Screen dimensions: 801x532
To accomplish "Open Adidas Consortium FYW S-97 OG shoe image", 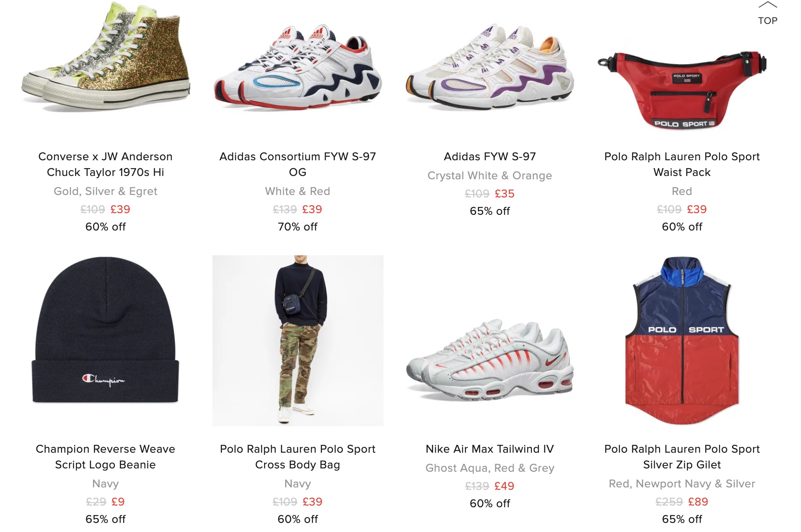I will (298, 66).
